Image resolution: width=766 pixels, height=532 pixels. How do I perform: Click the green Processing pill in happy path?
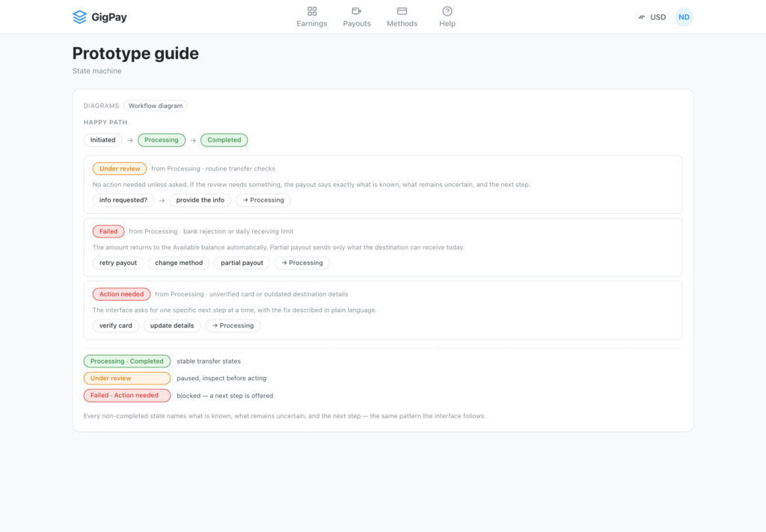click(162, 140)
